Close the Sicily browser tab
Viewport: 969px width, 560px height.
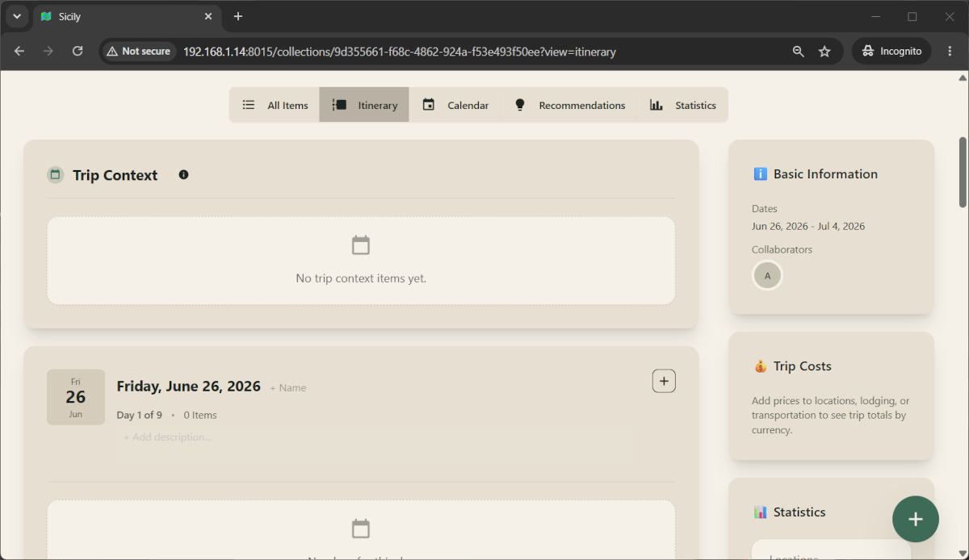pos(208,16)
